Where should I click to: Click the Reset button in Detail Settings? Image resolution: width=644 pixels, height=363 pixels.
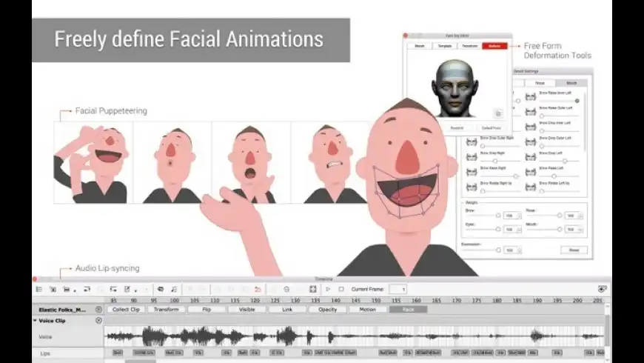coord(574,250)
